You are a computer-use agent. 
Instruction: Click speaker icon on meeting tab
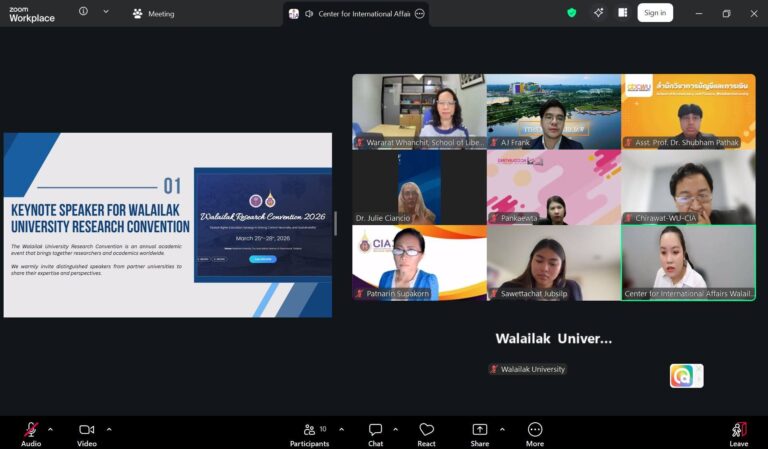[x=309, y=14]
